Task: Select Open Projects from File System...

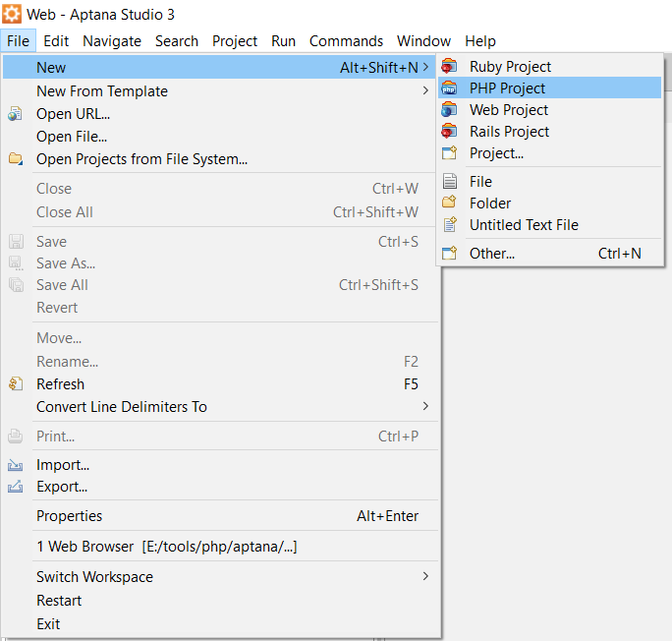Action: (219, 159)
